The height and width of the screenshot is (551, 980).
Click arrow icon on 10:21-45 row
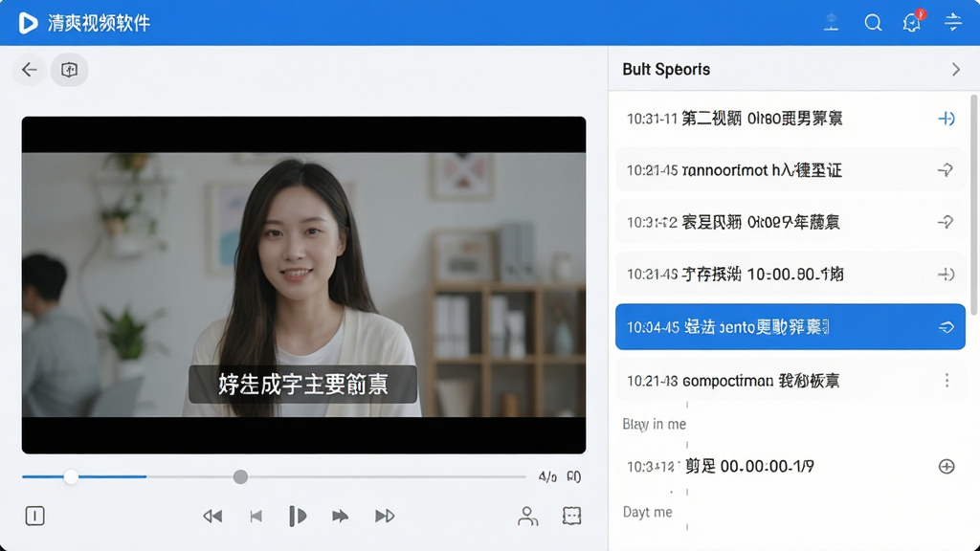(946, 169)
